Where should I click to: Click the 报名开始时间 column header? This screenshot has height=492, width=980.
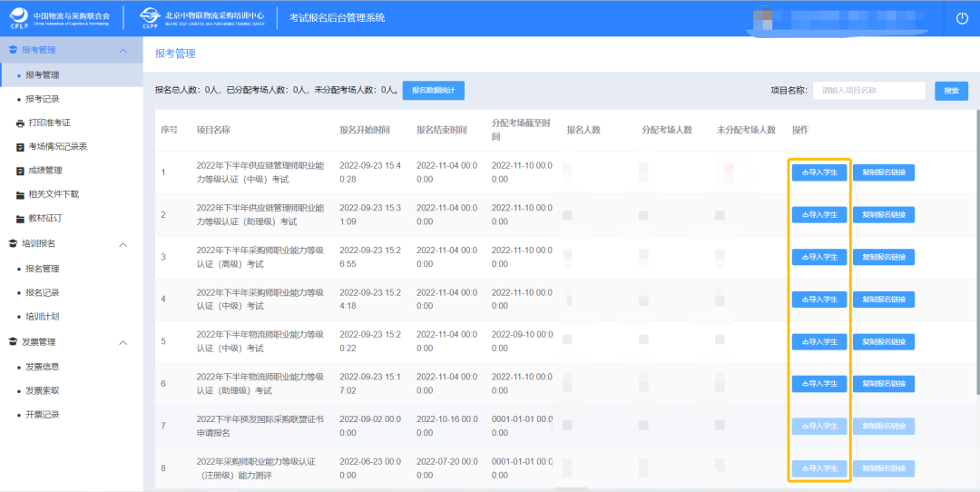(365, 130)
